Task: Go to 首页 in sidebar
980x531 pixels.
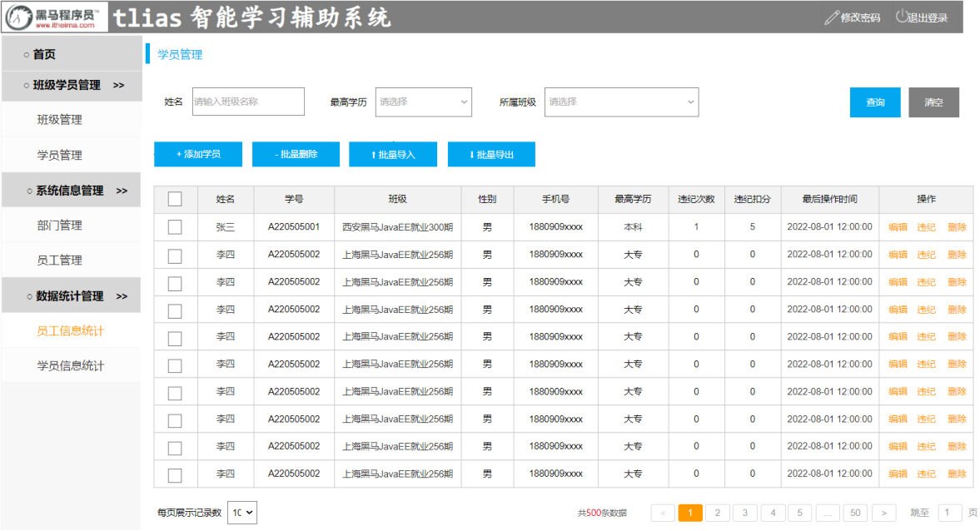Action: (72, 54)
